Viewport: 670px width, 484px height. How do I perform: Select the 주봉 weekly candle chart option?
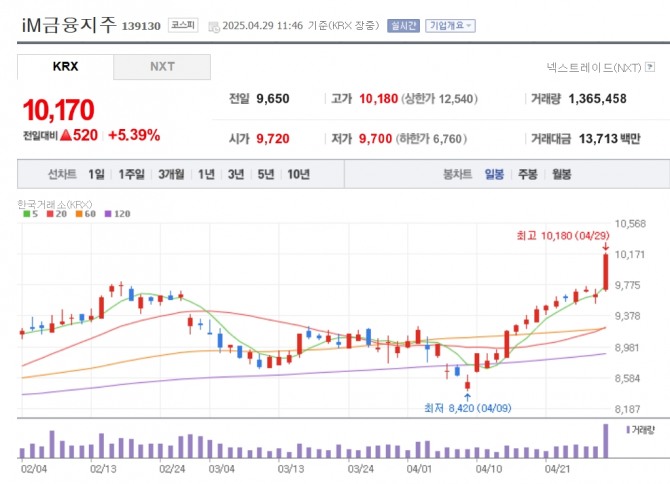click(x=527, y=174)
